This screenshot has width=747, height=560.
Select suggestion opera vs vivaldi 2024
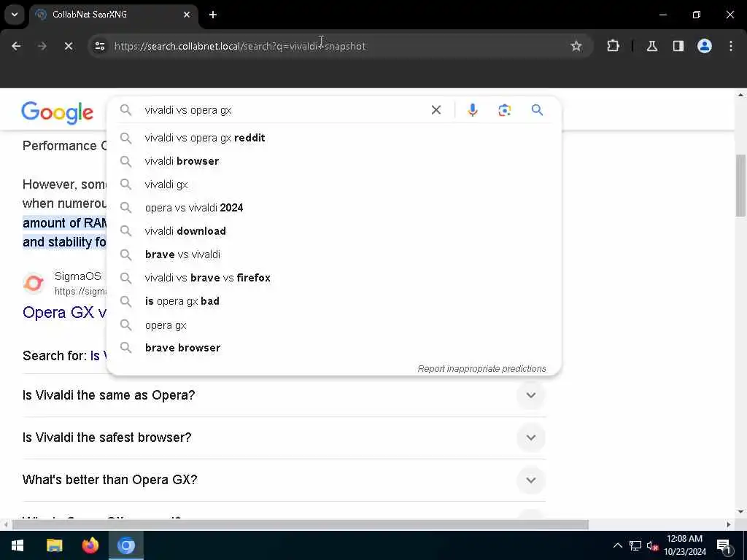click(333, 208)
